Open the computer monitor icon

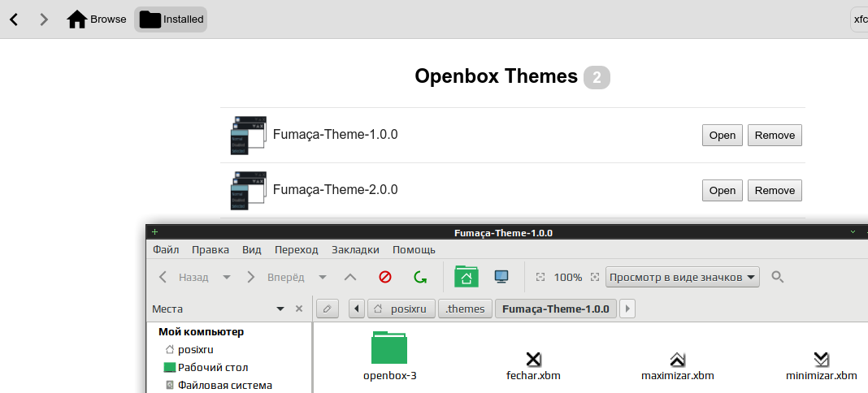(501, 276)
